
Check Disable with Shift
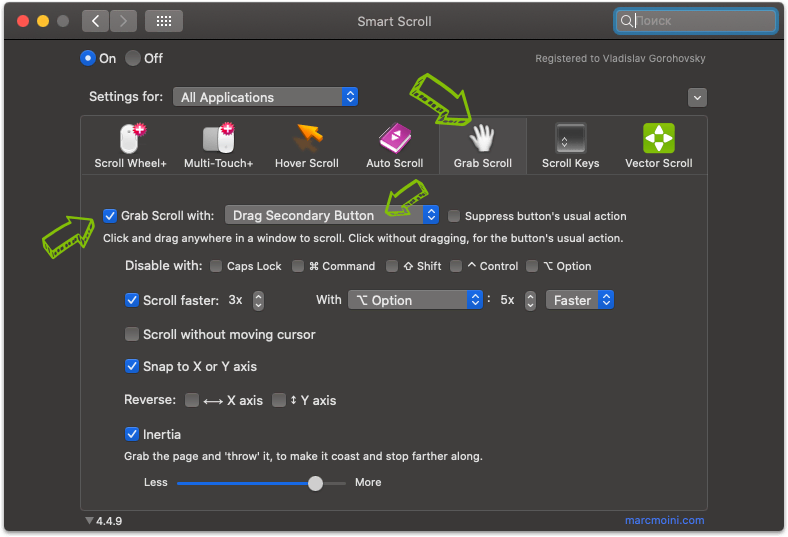[x=392, y=266]
